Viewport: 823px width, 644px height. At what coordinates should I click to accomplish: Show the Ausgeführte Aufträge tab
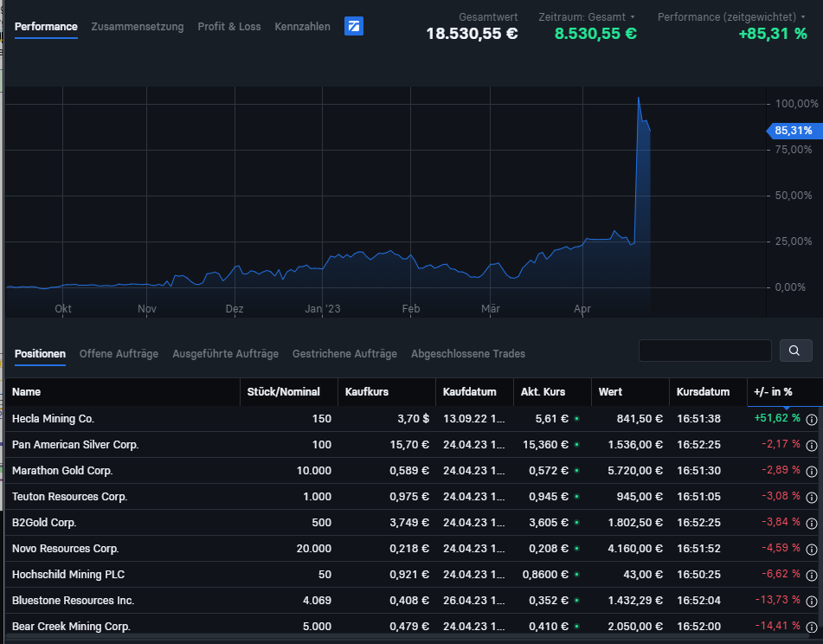[x=226, y=354]
